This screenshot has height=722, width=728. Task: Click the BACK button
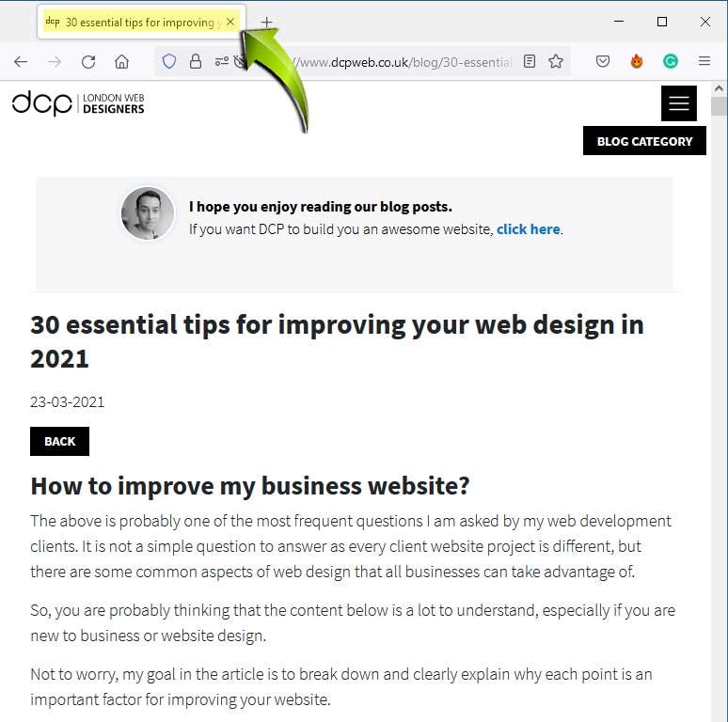pyautogui.click(x=59, y=441)
